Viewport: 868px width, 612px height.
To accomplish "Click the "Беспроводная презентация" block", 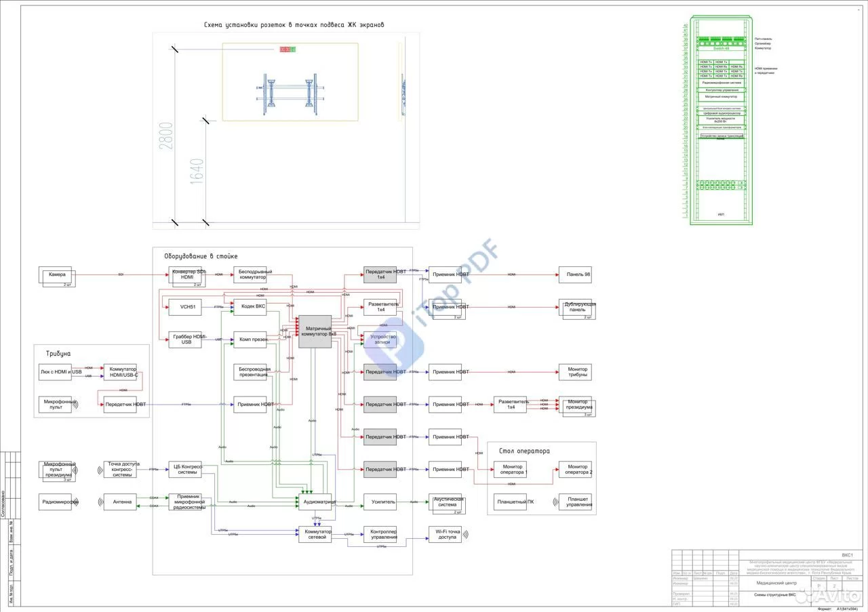I will (250, 372).
